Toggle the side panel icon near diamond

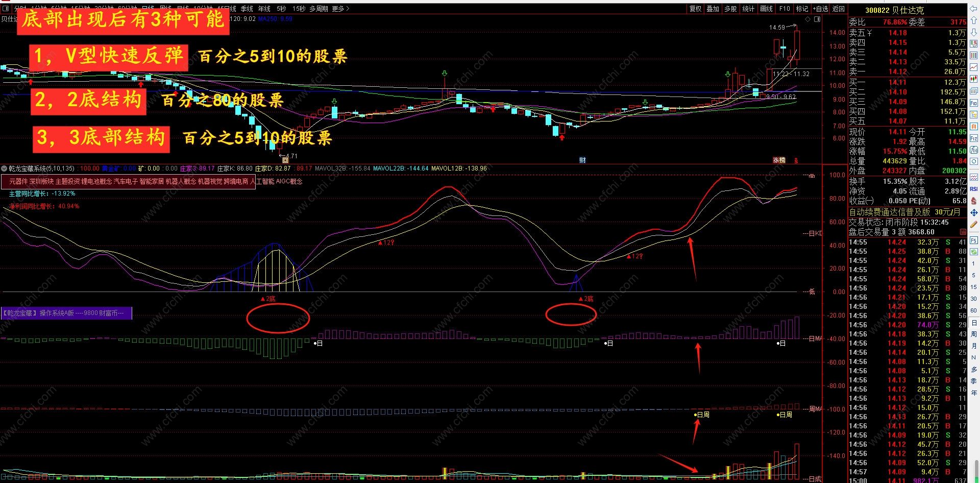click(x=817, y=19)
